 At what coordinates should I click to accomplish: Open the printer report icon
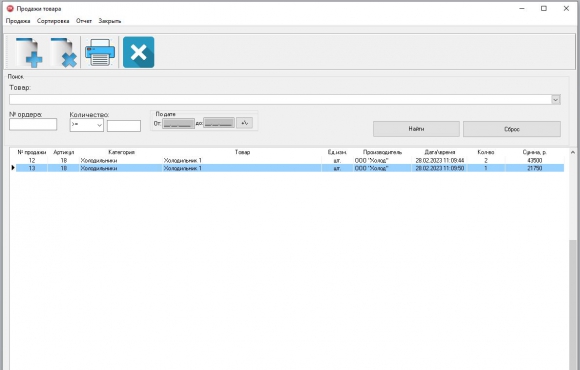(x=100, y=52)
